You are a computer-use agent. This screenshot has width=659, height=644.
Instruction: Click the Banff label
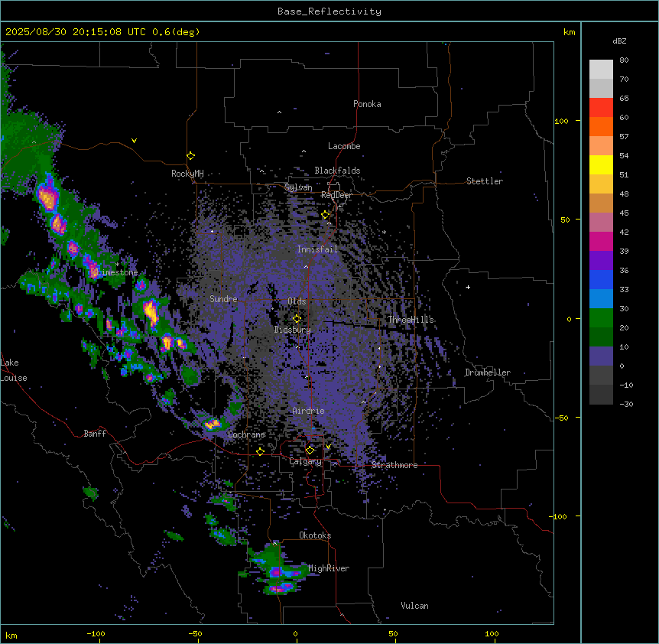click(x=95, y=434)
